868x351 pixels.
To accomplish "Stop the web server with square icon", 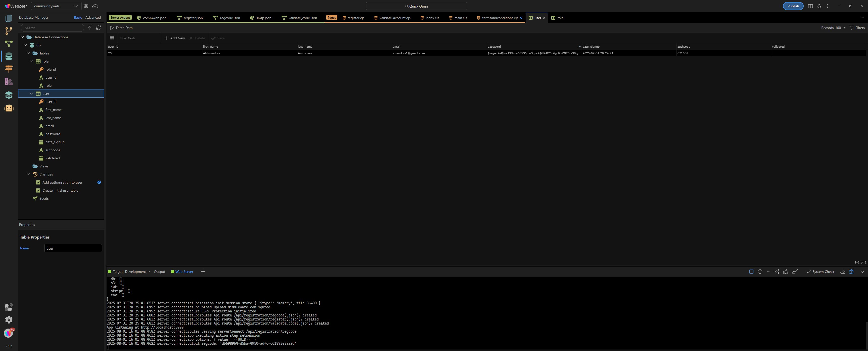I will 751,272.
